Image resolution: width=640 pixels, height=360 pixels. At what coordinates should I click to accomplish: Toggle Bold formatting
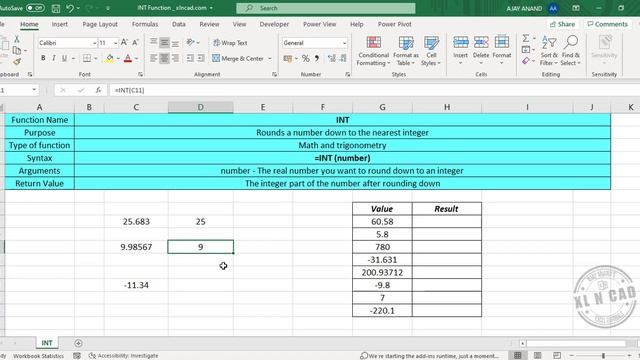point(43,58)
